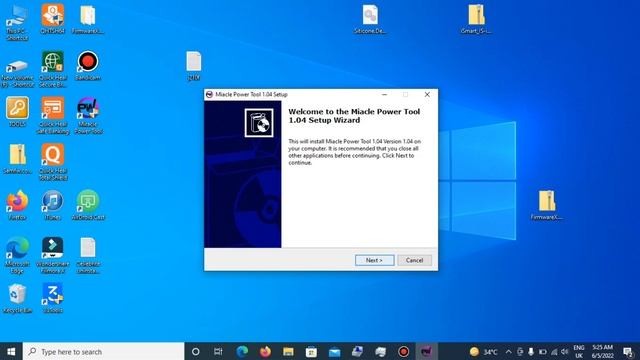Open Firefox from the taskbar
640x360 pixels.
(265, 351)
